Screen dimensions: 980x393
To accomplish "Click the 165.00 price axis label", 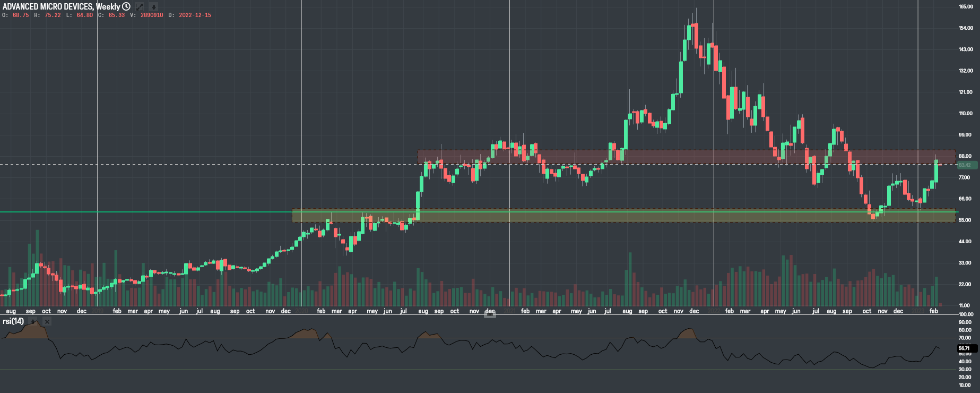I will tap(966, 6).
